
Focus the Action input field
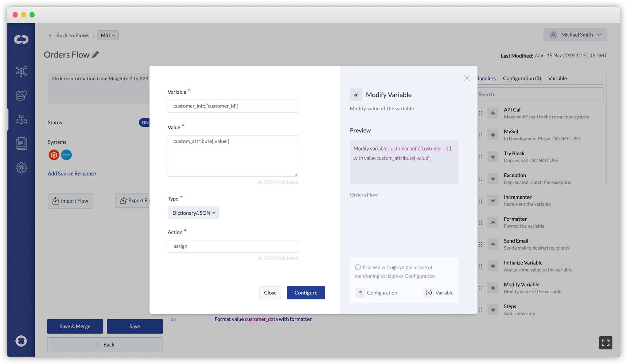[x=233, y=246]
